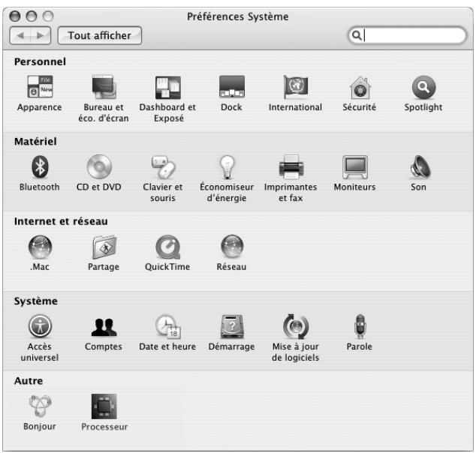Viewport: 476px width, 453px height.
Task: Click the magnifier icon in search field
Action: tap(357, 35)
